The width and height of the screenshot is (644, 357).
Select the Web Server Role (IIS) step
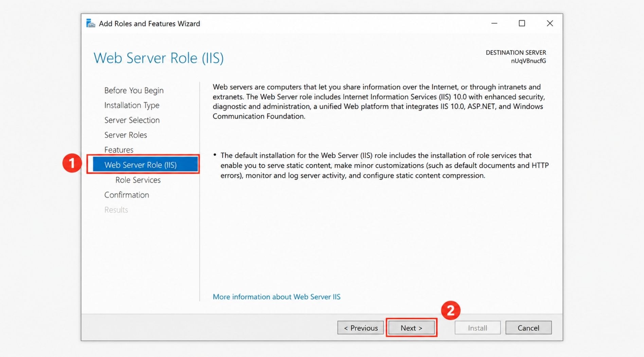[145, 165]
